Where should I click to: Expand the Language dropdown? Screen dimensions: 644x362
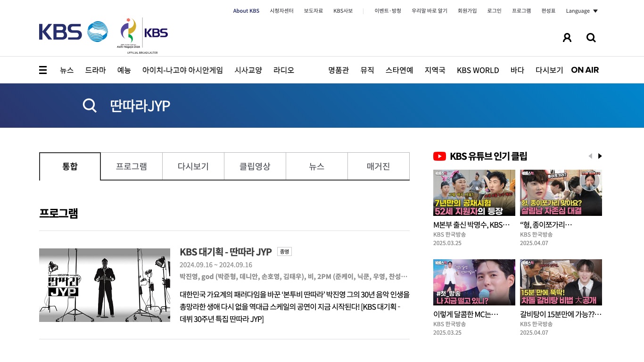582,11
